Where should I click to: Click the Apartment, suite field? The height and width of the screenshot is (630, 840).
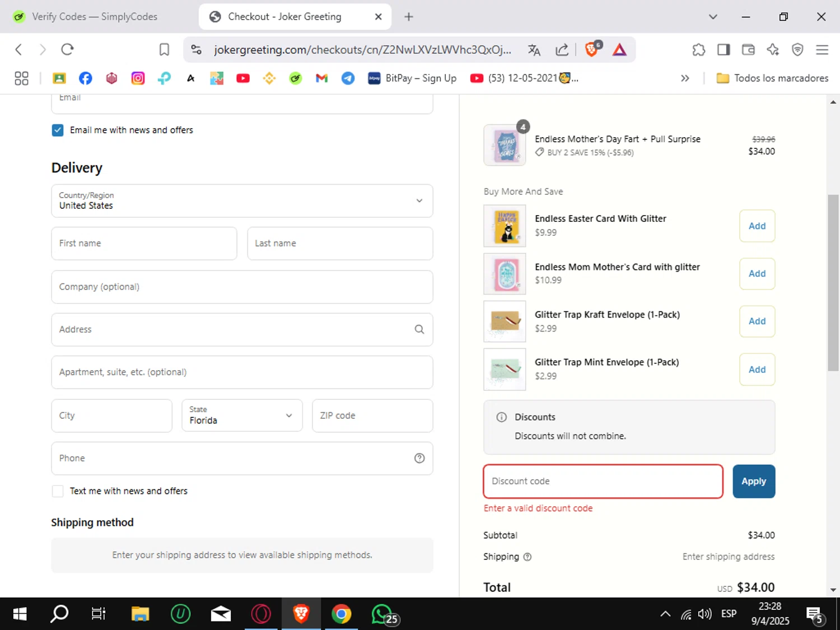pyautogui.click(x=242, y=372)
